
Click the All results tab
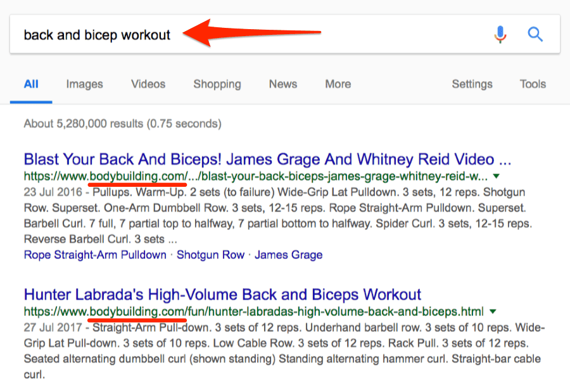(30, 84)
